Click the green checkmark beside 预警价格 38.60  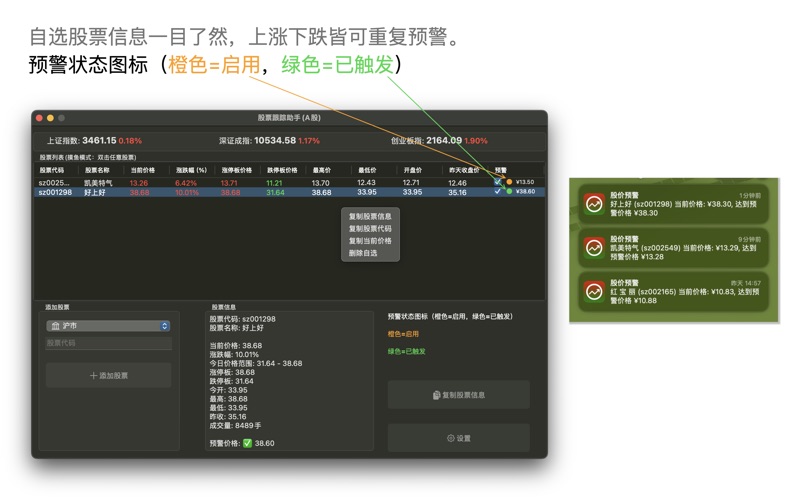pos(247,443)
